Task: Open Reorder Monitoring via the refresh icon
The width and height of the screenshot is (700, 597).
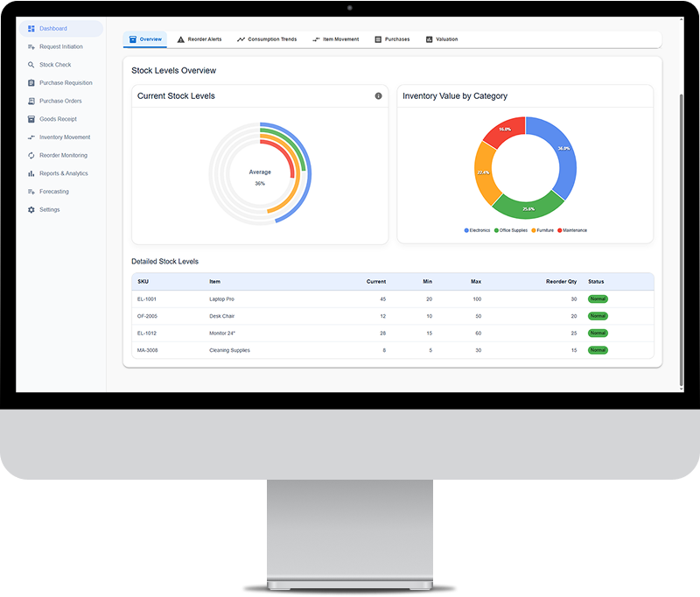Action: pyautogui.click(x=31, y=156)
